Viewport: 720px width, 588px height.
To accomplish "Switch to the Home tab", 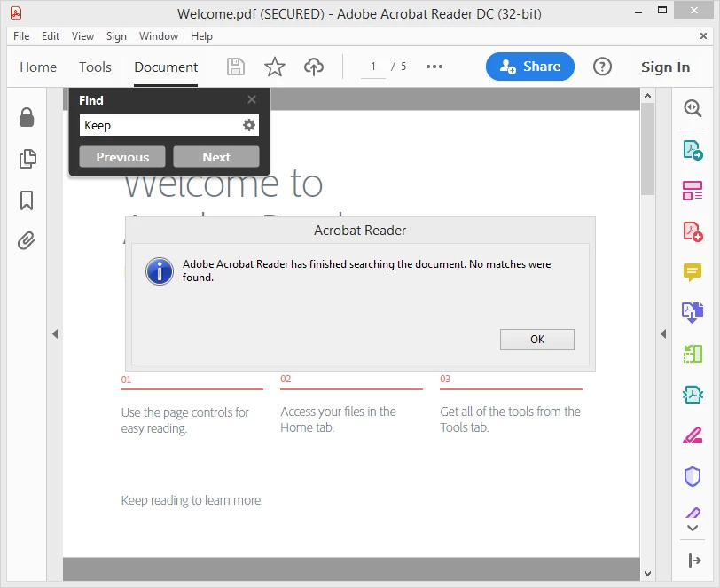I will point(38,67).
